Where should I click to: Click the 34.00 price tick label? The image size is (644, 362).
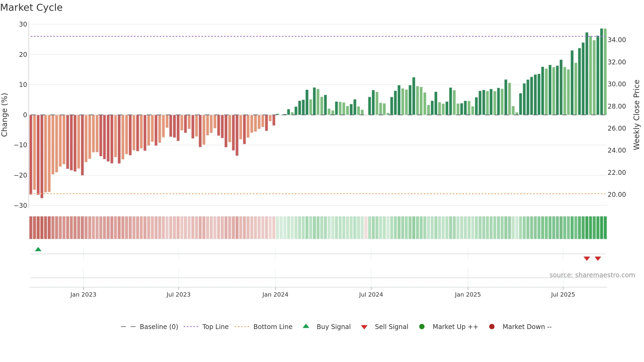[617, 40]
